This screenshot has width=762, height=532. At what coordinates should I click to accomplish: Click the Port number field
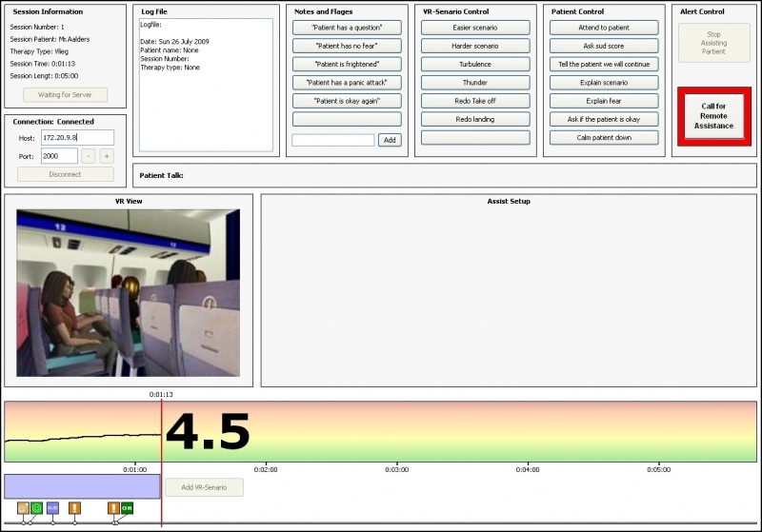59,156
